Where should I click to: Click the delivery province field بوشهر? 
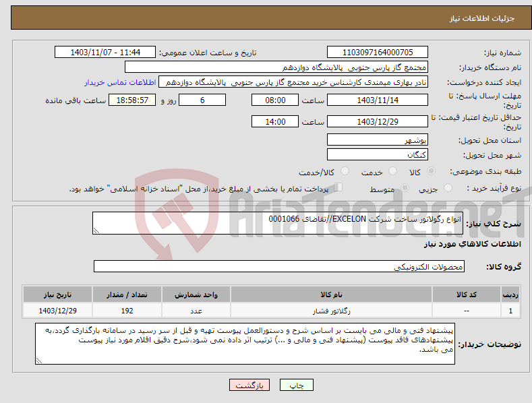tap(378, 139)
